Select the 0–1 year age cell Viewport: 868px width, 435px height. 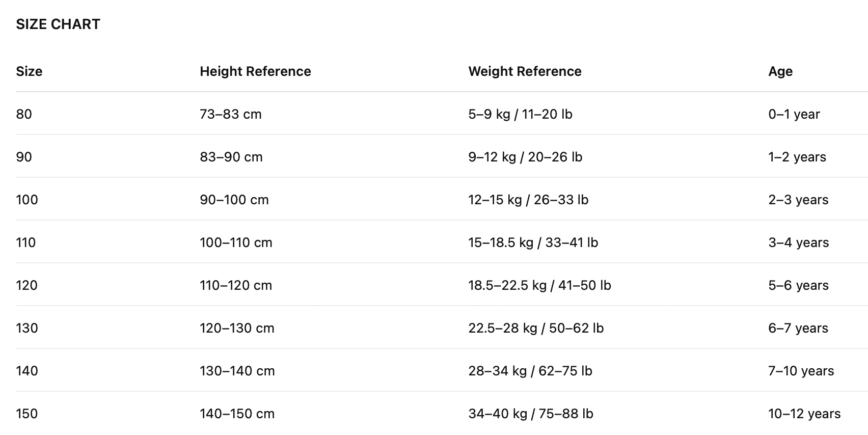[x=794, y=114]
